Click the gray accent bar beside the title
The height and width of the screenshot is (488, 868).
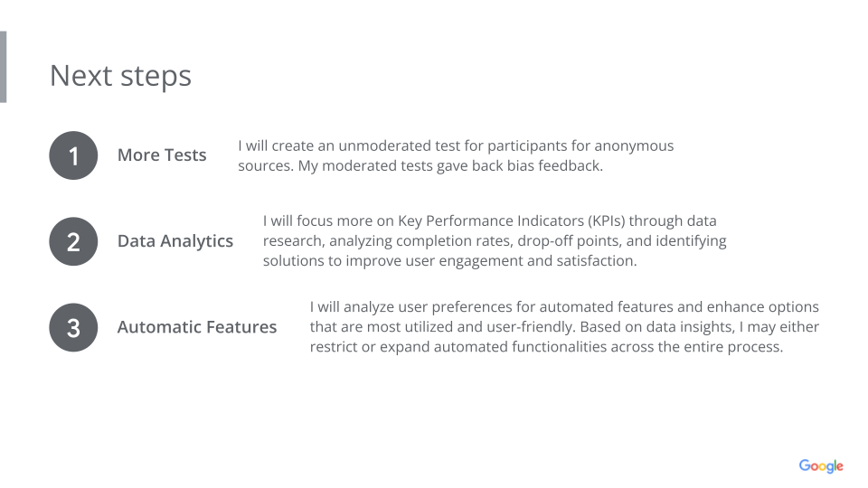(x=4, y=67)
